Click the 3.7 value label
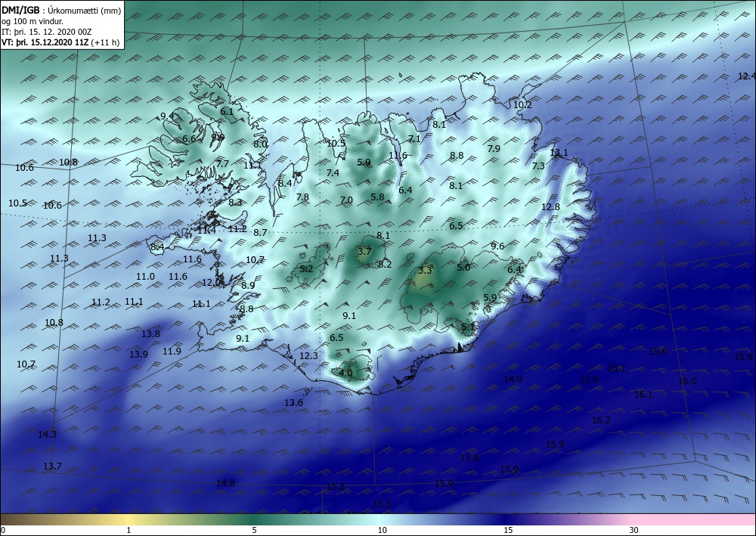The height and width of the screenshot is (536, 756). pos(364,251)
